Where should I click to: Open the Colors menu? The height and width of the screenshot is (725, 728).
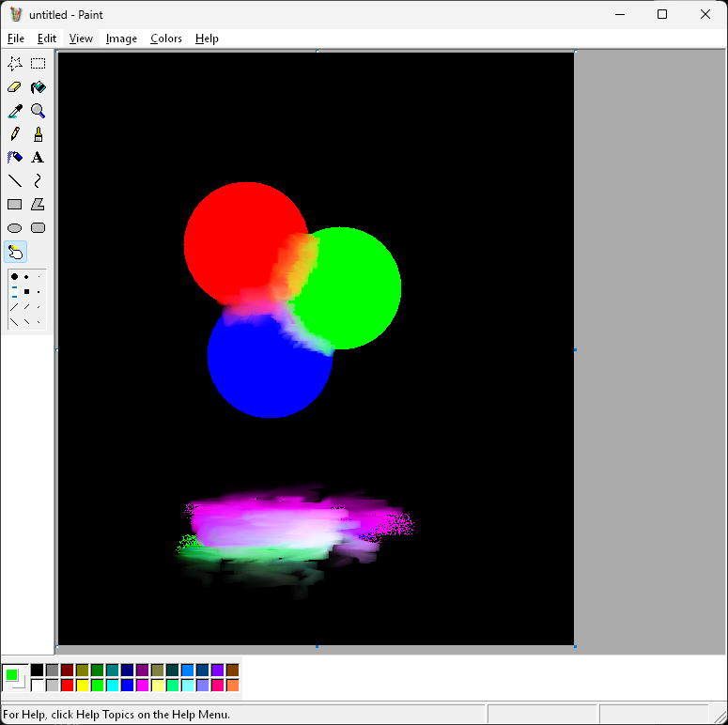tap(165, 39)
